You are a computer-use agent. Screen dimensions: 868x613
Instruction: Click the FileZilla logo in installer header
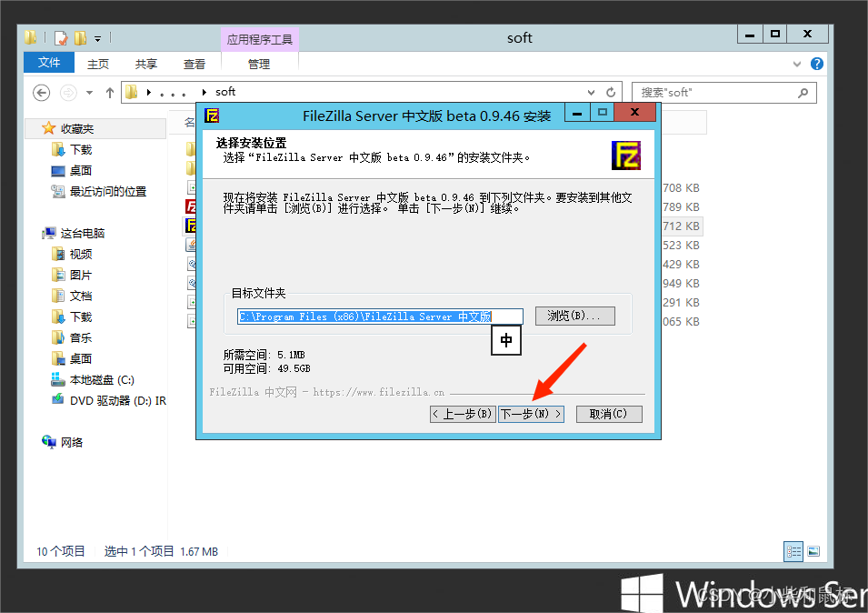point(625,155)
